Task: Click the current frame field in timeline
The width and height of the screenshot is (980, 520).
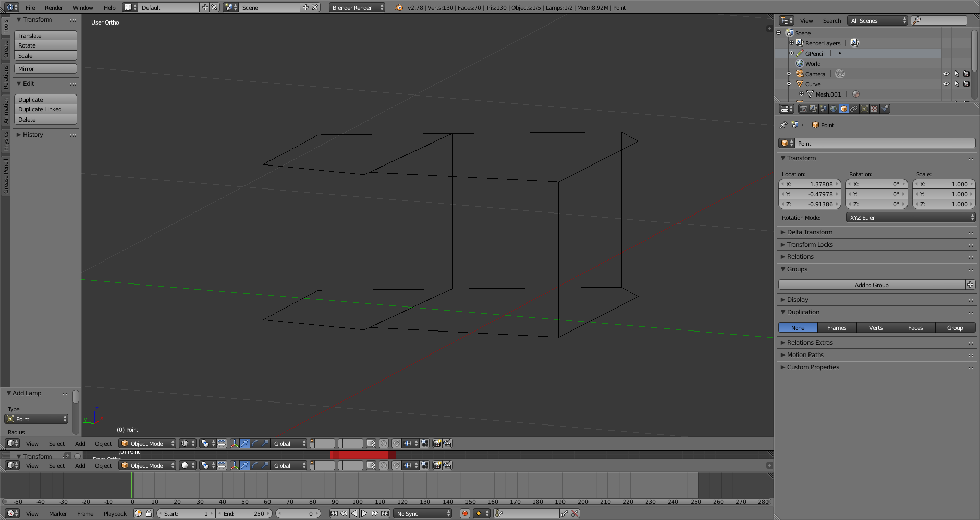Action: point(298,513)
